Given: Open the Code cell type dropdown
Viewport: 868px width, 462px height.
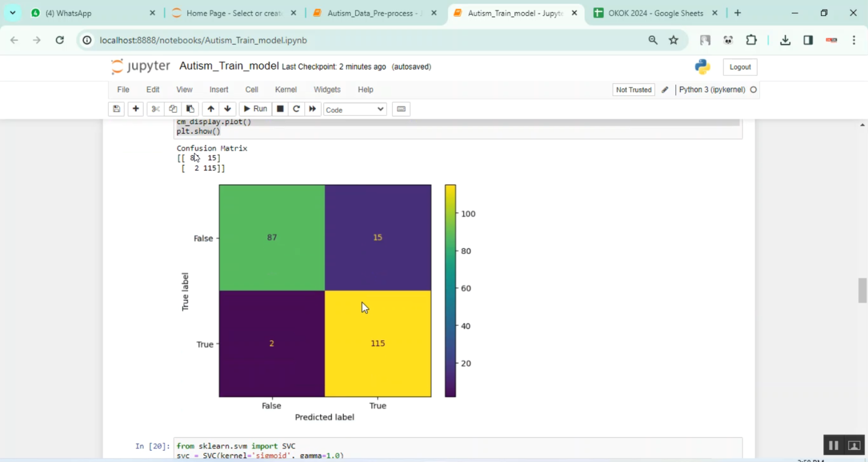Looking at the screenshot, I should point(354,109).
